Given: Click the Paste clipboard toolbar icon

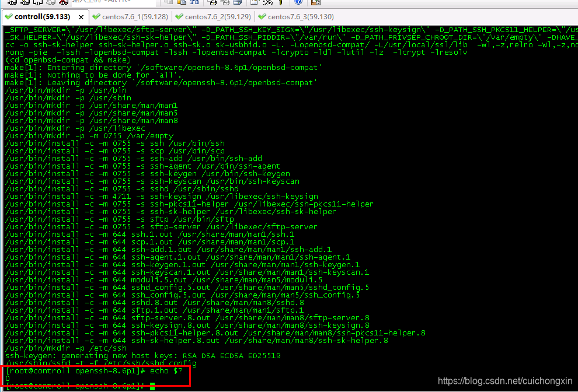Looking at the screenshot, I should (182, 2).
